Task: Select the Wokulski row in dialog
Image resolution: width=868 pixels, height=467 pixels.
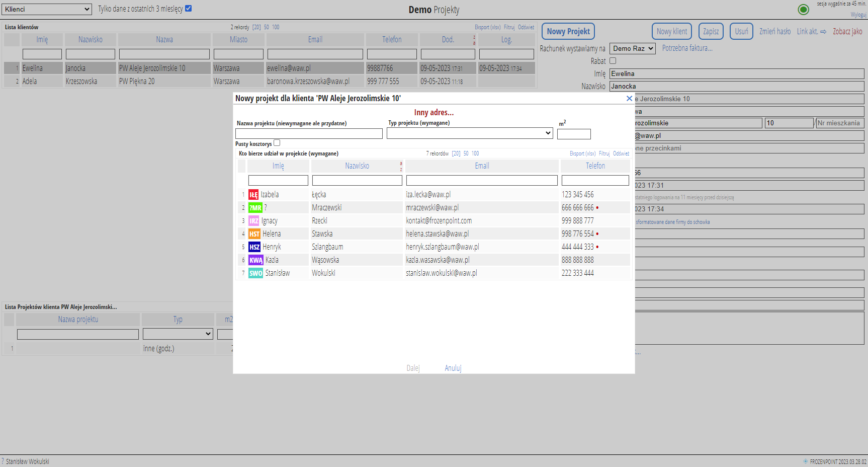Action: (x=433, y=273)
